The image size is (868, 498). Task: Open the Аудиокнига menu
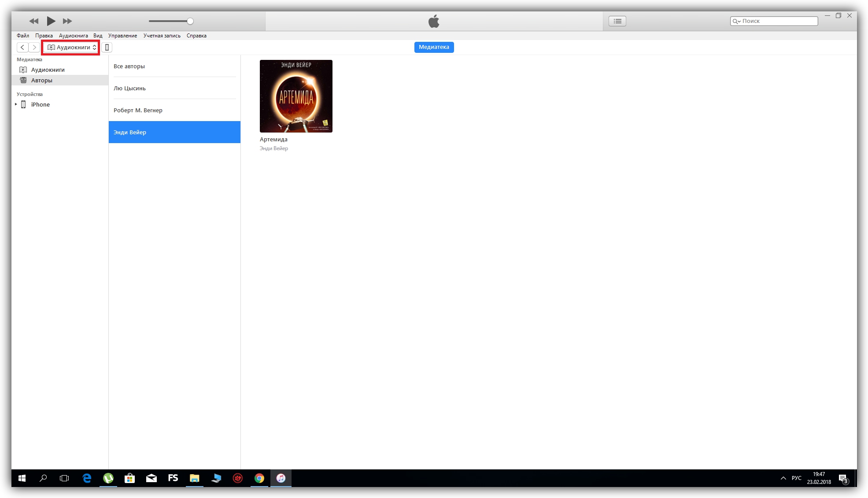(74, 36)
